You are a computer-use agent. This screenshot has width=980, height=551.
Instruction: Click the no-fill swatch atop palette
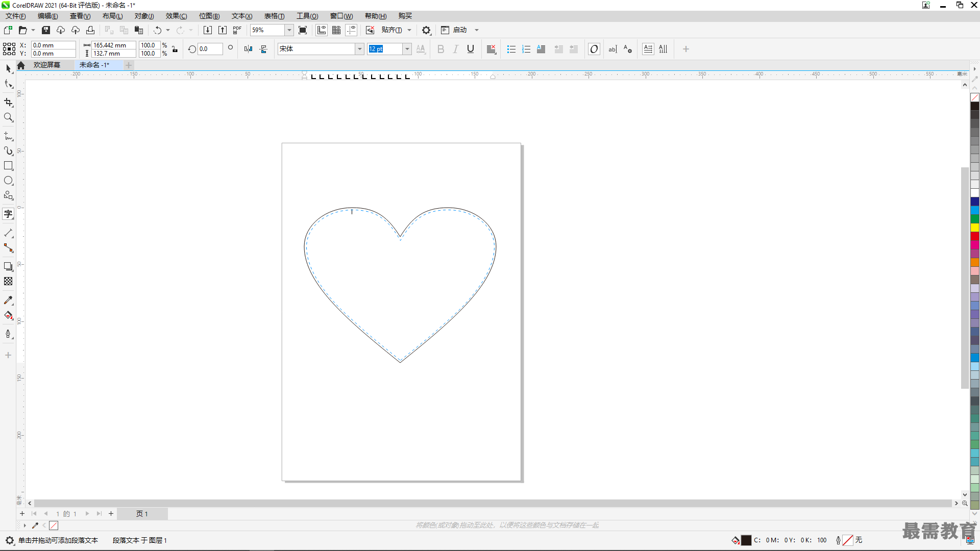[x=975, y=97]
